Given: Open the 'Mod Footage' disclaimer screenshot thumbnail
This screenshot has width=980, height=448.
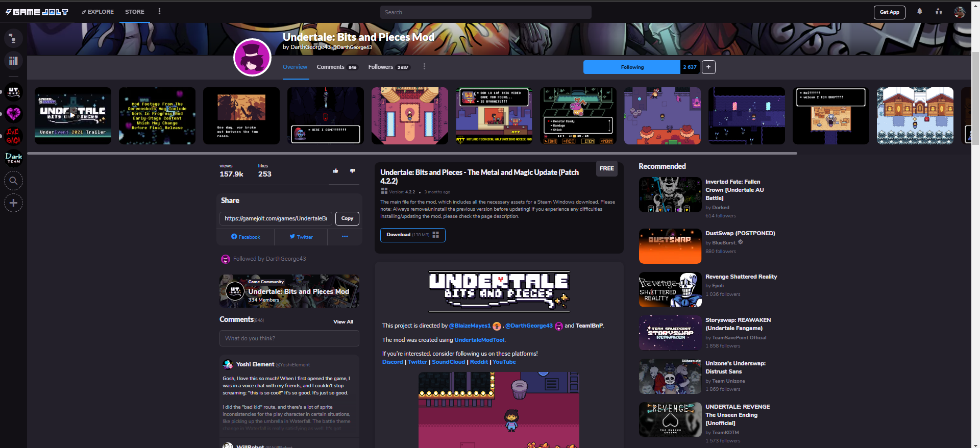Looking at the screenshot, I should pos(157,116).
